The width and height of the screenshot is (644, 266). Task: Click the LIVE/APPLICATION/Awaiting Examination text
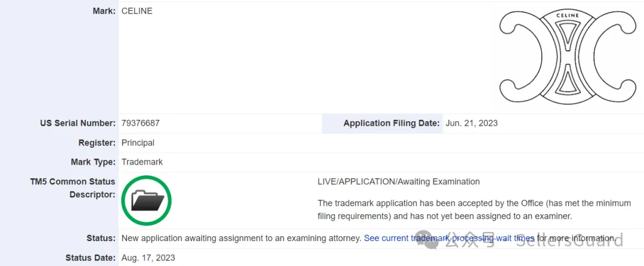coord(399,181)
